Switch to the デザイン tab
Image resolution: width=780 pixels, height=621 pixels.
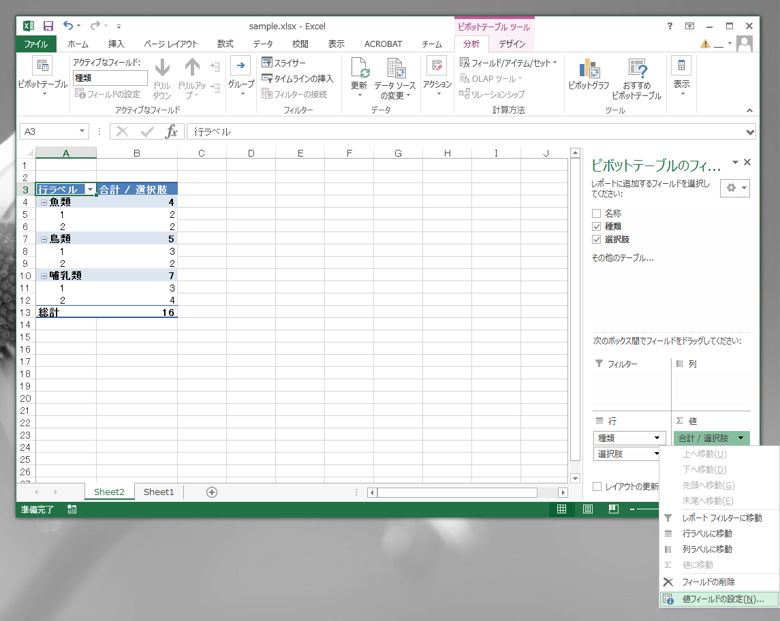click(x=512, y=44)
